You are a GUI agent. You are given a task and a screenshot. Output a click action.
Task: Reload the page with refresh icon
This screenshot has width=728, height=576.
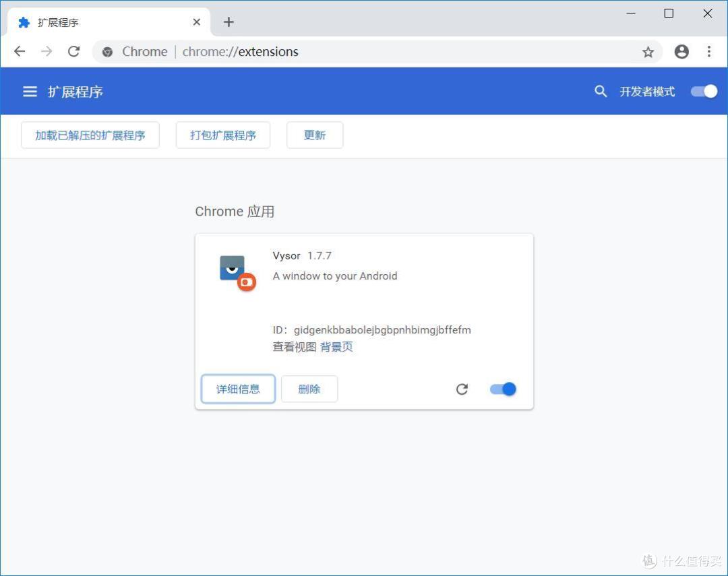(74, 51)
